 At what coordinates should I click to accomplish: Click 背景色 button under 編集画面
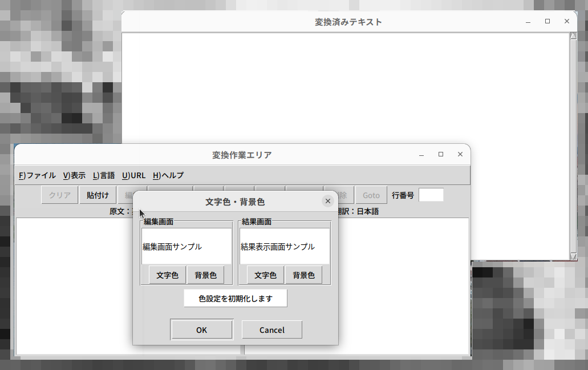[205, 275]
